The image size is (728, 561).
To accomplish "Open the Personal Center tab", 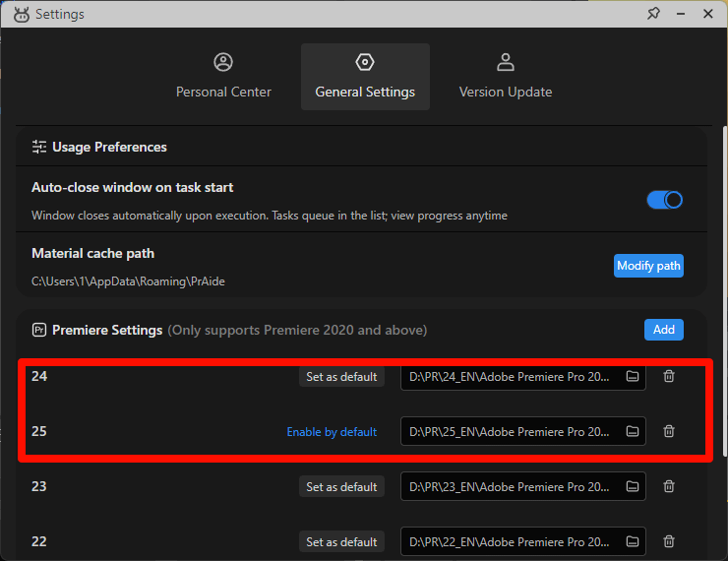I will pos(223,77).
